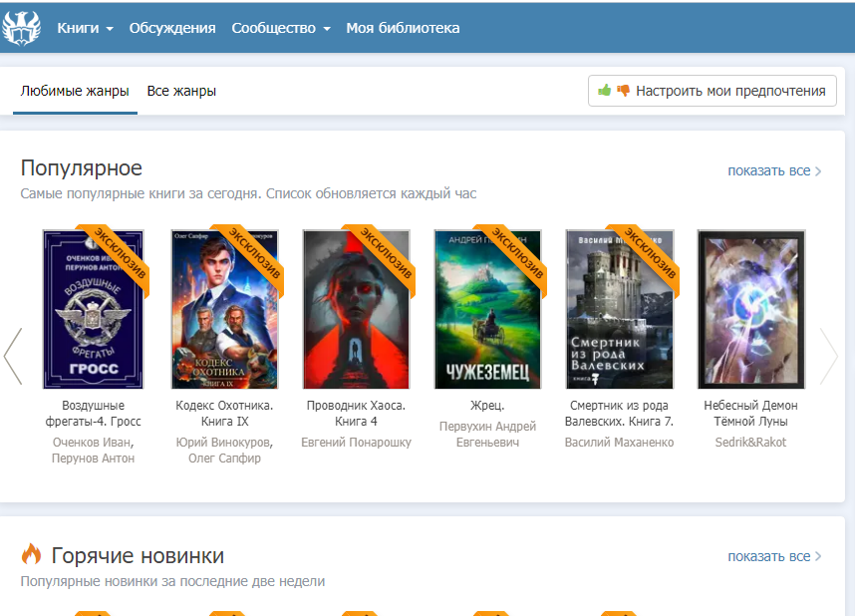Select the Небесный Демон Тёмной Луны cover
This screenshot has height=616, width=855.
[x=750, y=309]
